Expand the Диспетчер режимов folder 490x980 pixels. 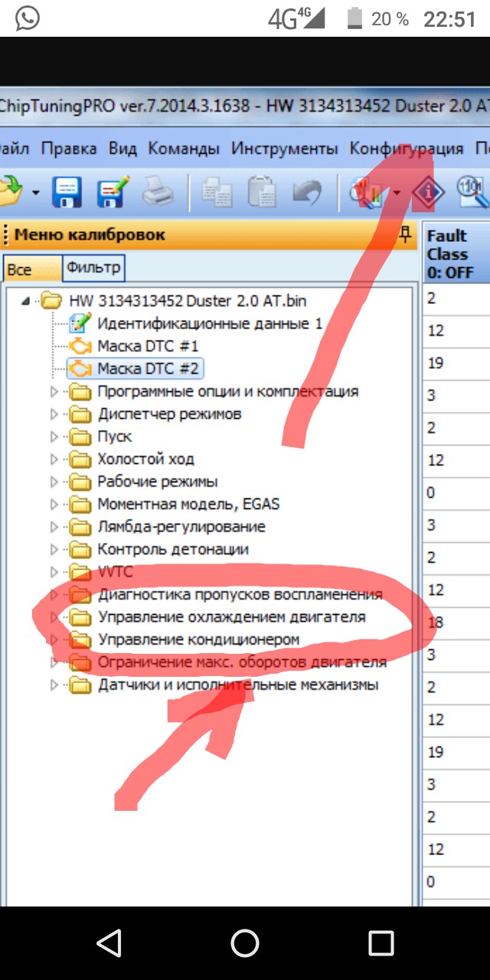54,414
